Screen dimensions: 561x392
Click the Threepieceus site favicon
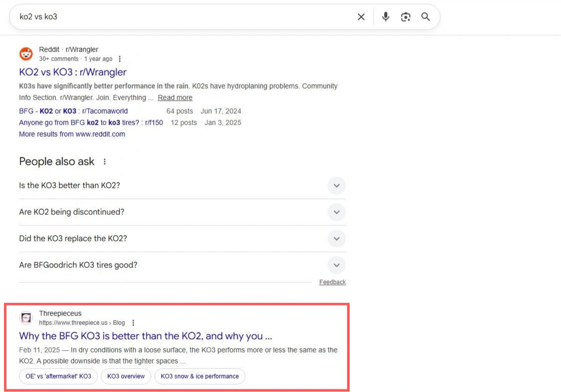26,317
